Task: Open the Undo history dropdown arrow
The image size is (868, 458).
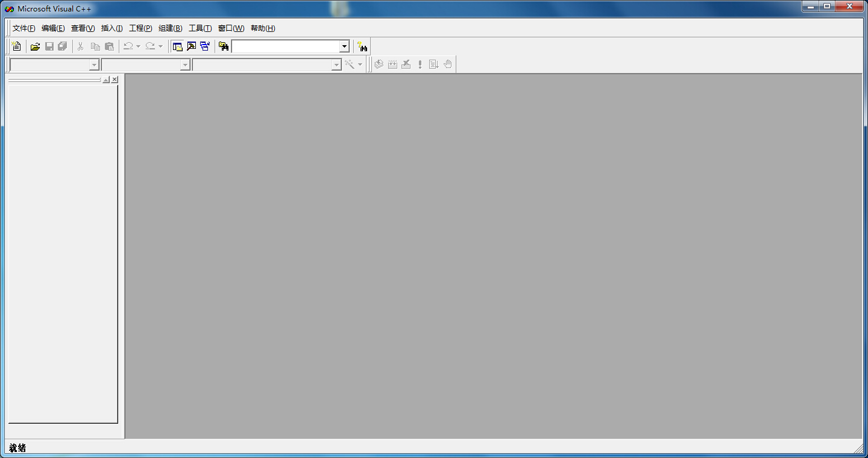Action: pyautogui.click(x=138, y=46)
